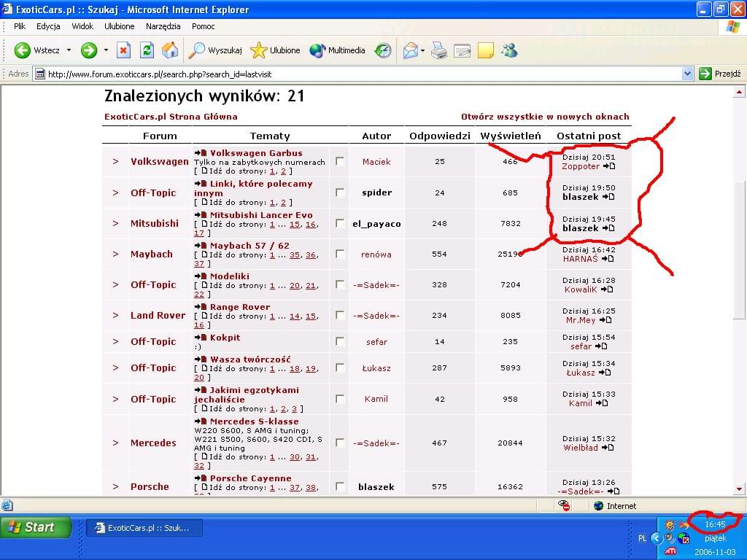Open the Mitsubishi forum link
This screenshot has height=560, width=747.
point(155,223)
